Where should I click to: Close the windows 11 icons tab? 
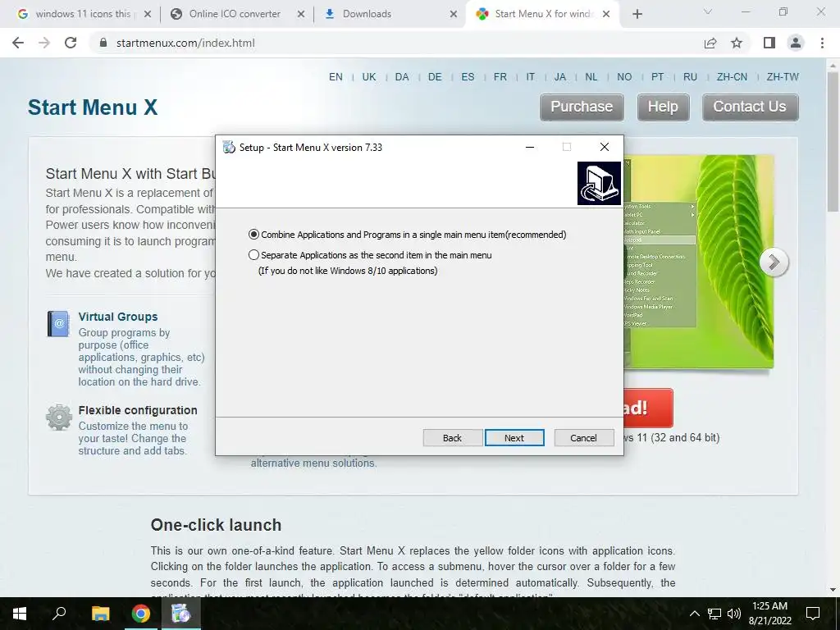pyautogui.click(x=148, y=14)
